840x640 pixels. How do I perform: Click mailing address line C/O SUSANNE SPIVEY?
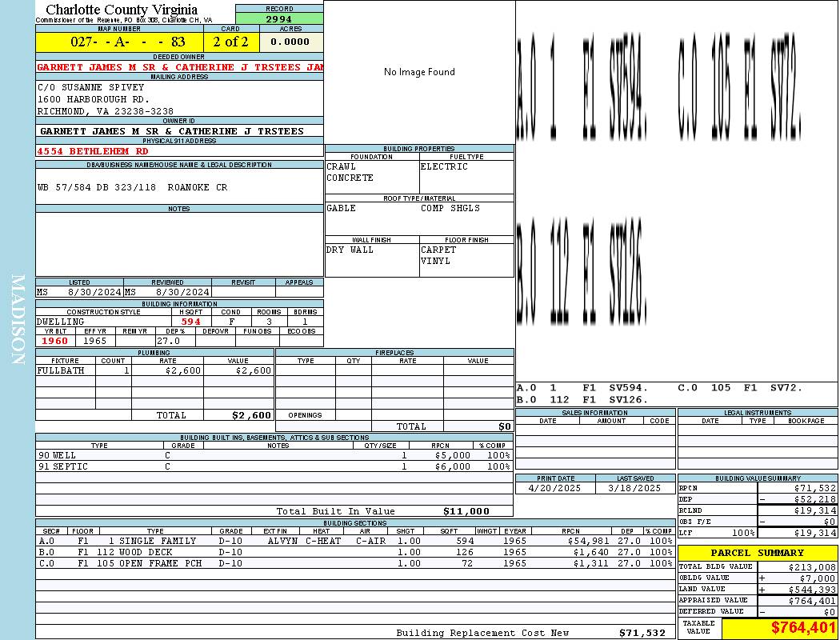pyautogui.click(x=90, y=86)
